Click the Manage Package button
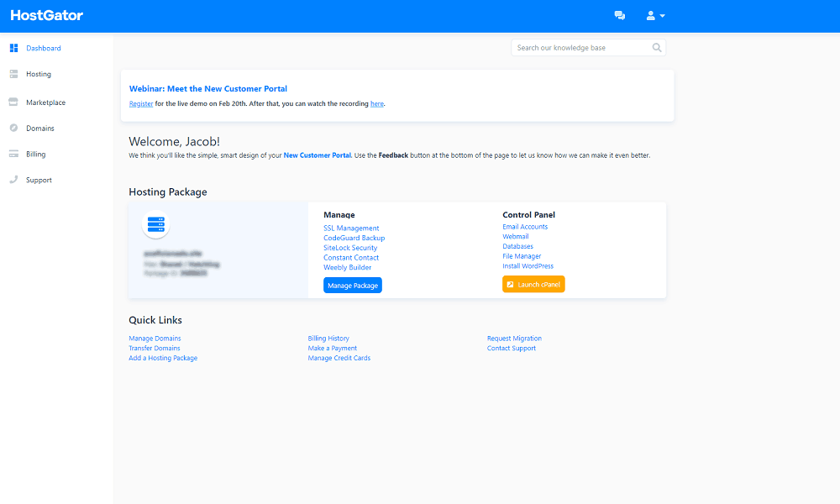The width and height of the screenshot is (840, 504). (x=353, y=286)
